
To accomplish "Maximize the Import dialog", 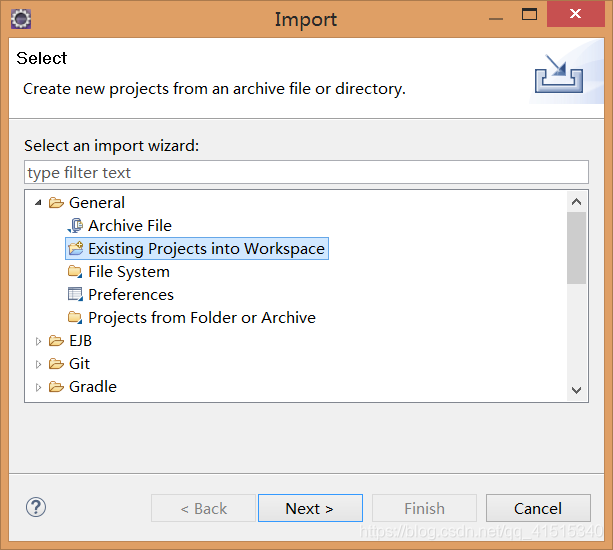I will pyautogui.click(x=529, y=15).
